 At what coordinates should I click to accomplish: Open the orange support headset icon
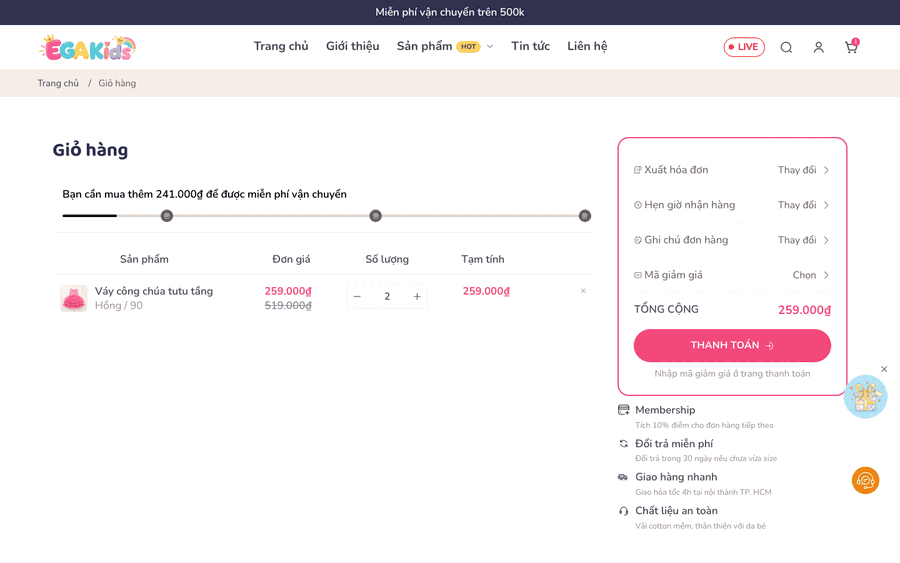tap(865, 480)
